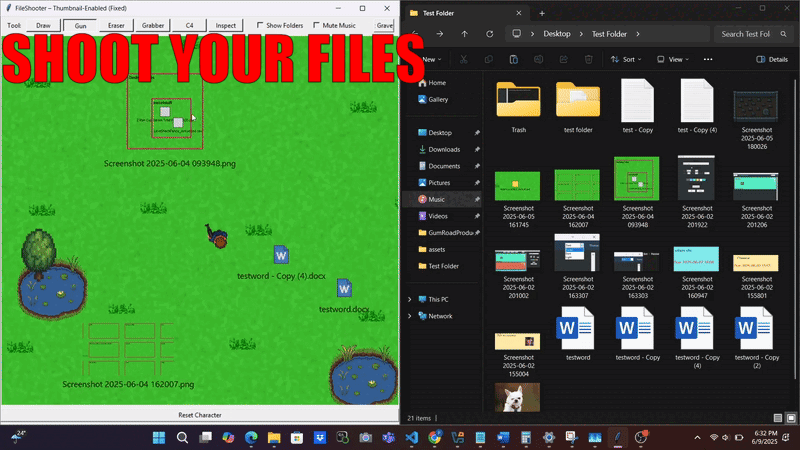The height and width of the screenshot is (450, 800).
Task: Open the Trash folder icon
Action: [518, 100]
